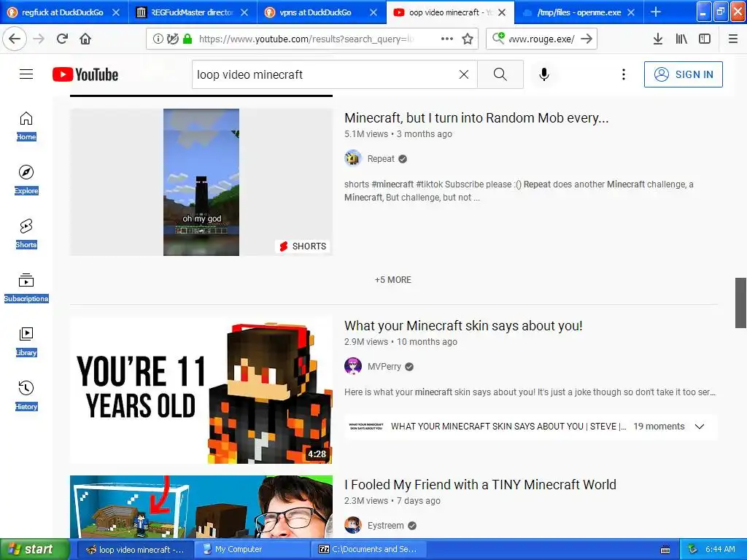Click the browser forward arrow
This screenshot has width=747, height=560.
39,39
